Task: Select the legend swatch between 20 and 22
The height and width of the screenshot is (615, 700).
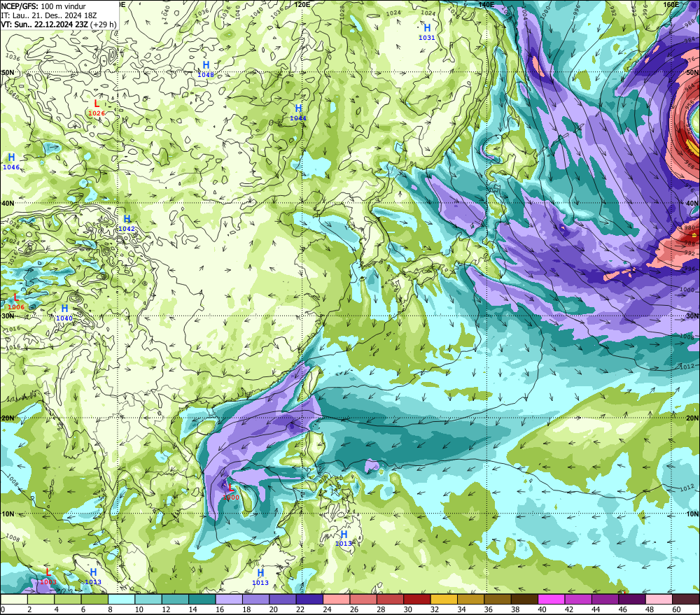Action: 283,600
